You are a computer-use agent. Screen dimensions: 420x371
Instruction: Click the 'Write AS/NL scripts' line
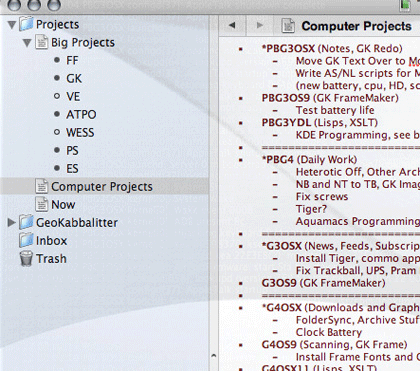coord(358,73)
